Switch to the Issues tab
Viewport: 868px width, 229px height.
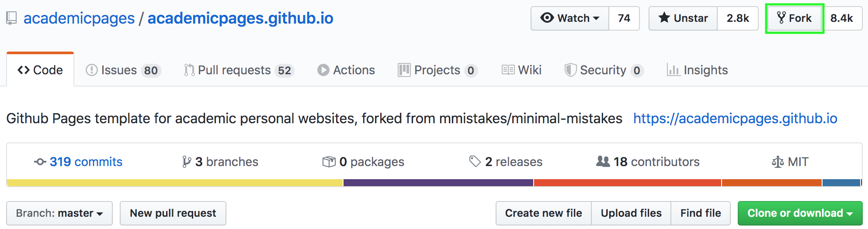[123, 70]
